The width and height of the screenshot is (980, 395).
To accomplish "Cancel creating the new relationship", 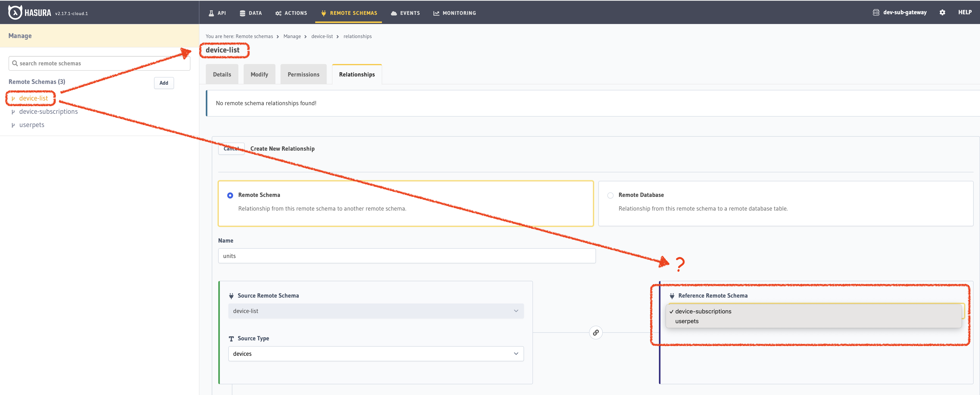I will [231, 148].
